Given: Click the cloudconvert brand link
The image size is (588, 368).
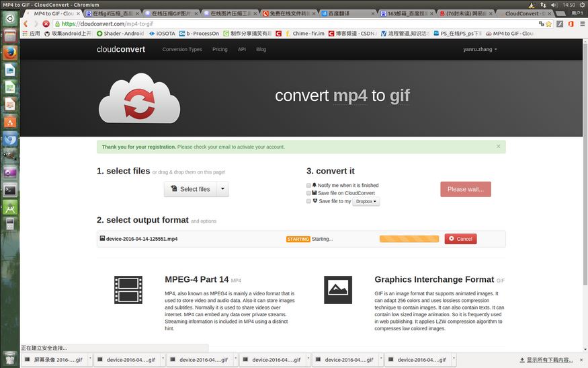Looking at the screenshot, I should click(121, 49).
